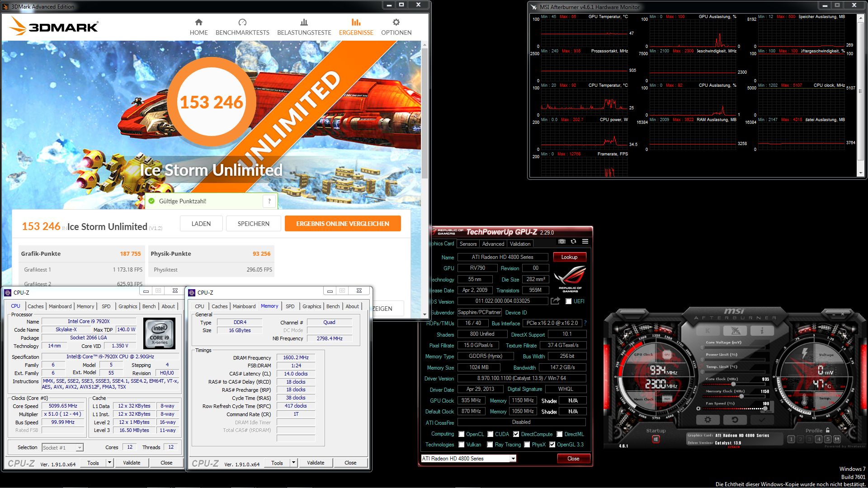
Task: Toggle the DirectML checkbox in GPU-Z
Action: click(560, 434)
